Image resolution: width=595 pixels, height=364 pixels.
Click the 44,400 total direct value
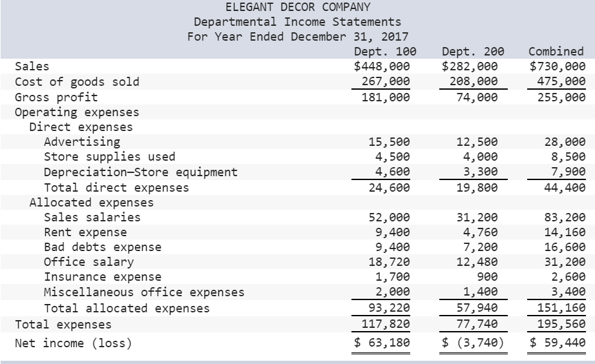coord(565,188)
